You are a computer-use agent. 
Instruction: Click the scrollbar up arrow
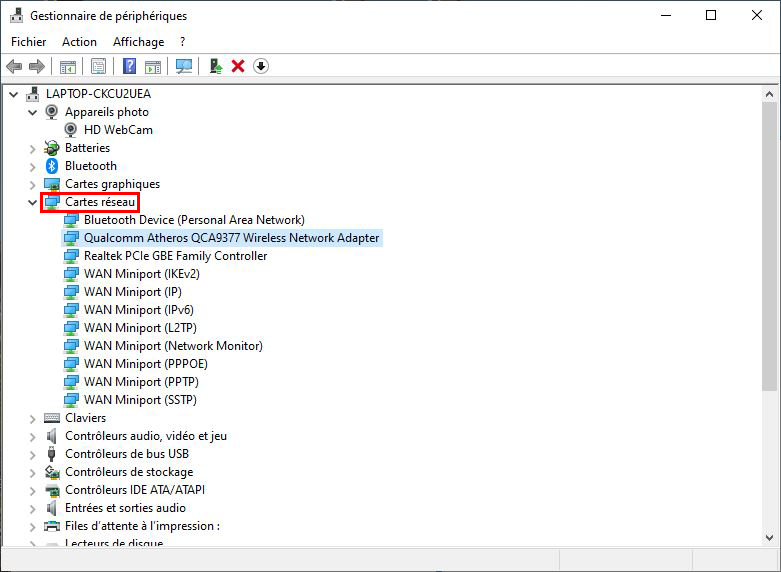coord(770,94)
